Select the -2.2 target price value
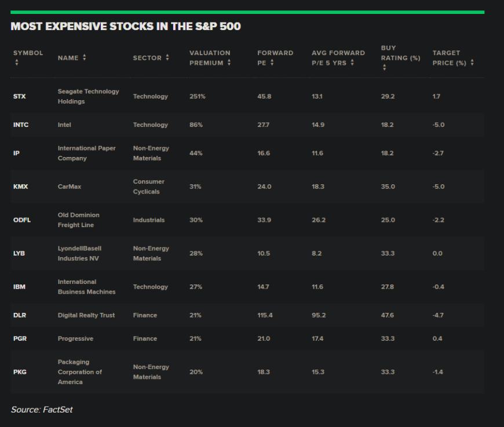The image size is (504, 427). click(439, 220)
